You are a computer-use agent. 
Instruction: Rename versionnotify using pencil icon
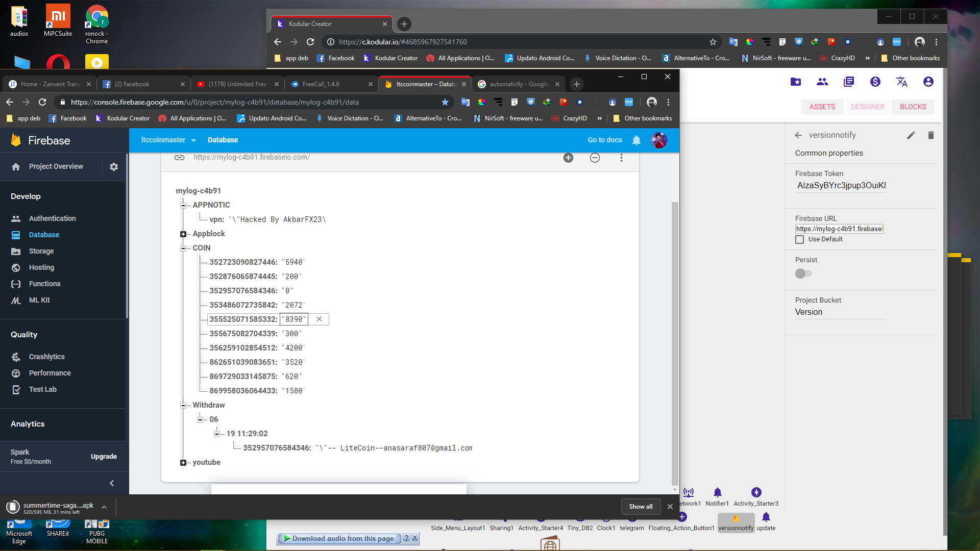pyautogui.click(x=911, y=135)
